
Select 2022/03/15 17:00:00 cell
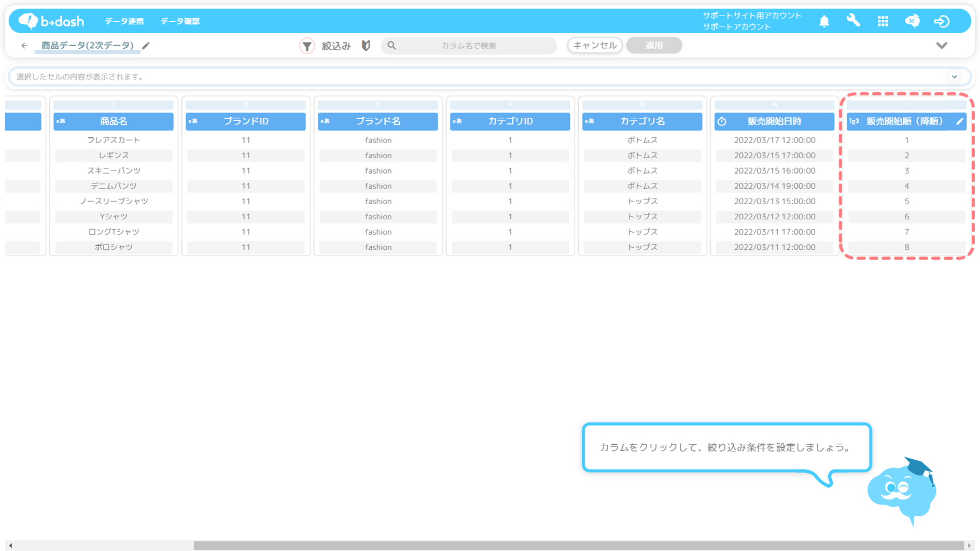pos(775,156)
